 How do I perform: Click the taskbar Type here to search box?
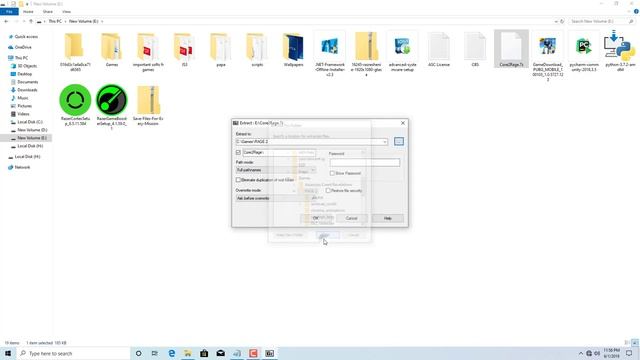[x=73, y=353]
